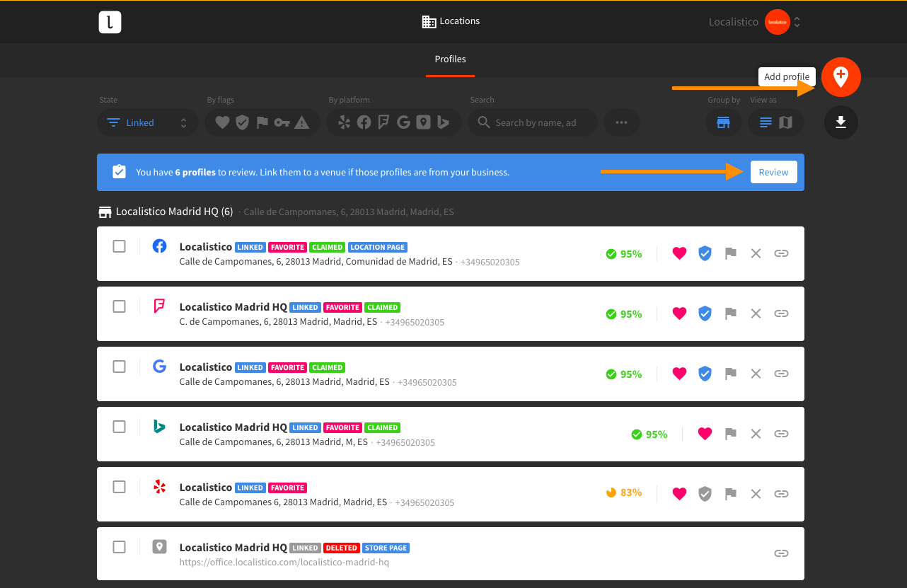
Task: Click link icon on deleted store page row
Action: [x=781, y=553]
